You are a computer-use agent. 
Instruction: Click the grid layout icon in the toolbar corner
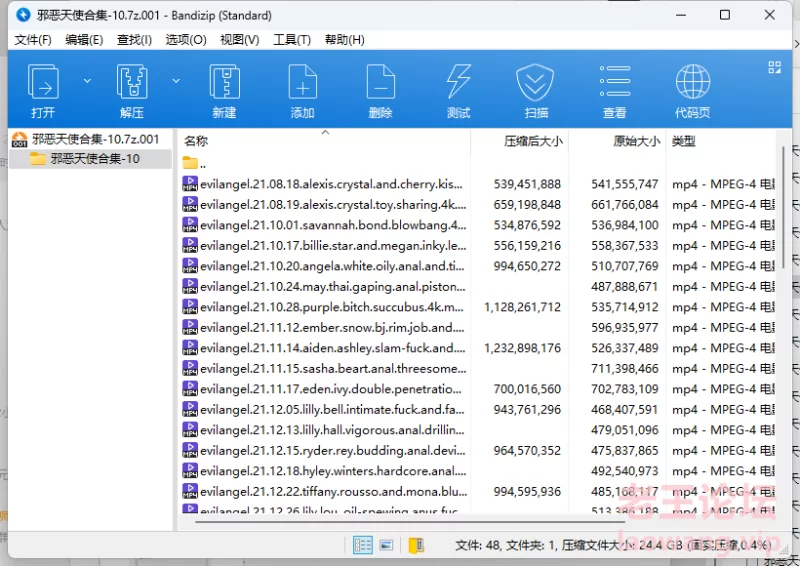(x=774, y=67)
